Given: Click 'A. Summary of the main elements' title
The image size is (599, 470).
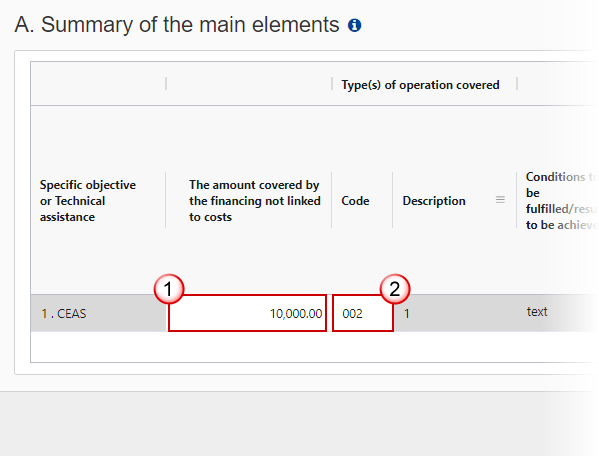Looking at the screenshot, I should (x=176, y=24).
